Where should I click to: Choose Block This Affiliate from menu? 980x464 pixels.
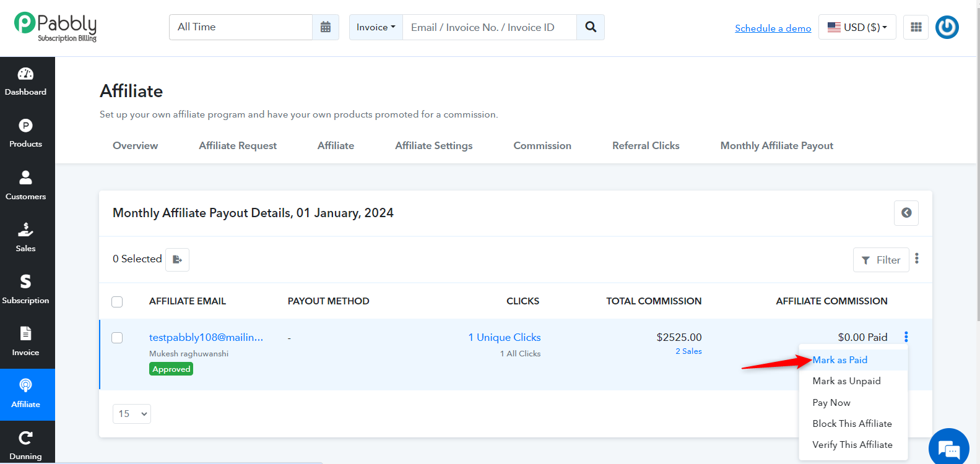click(852, 424)
